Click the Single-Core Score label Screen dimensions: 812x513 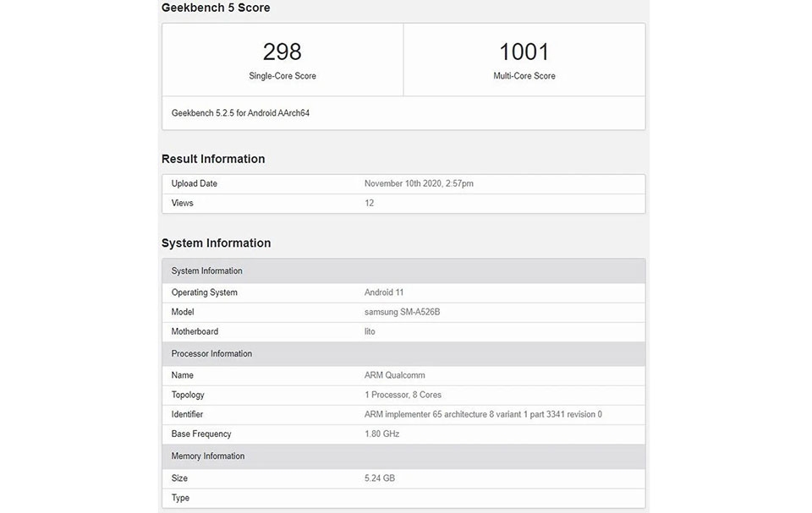click(x=283, y=75)
